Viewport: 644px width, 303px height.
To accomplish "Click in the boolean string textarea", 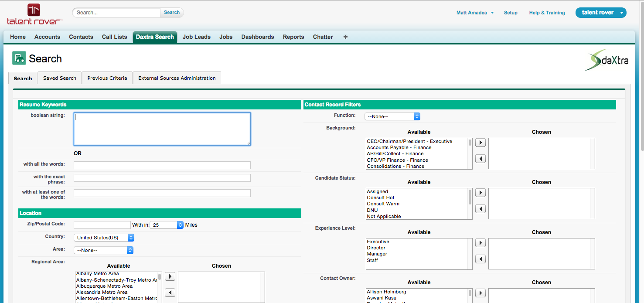I will click(162, 129).
